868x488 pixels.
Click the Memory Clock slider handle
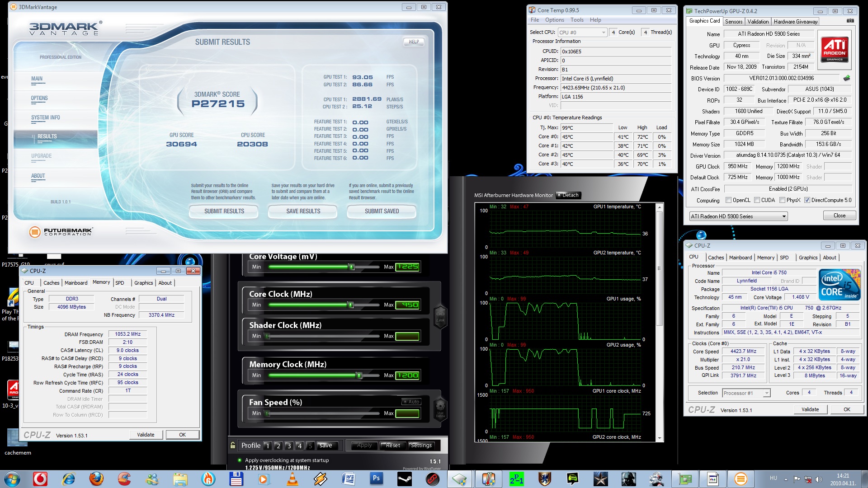point(359,375)
